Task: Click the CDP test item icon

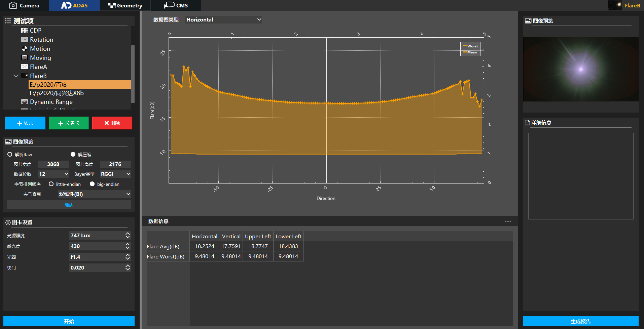Action: point(24,31)
